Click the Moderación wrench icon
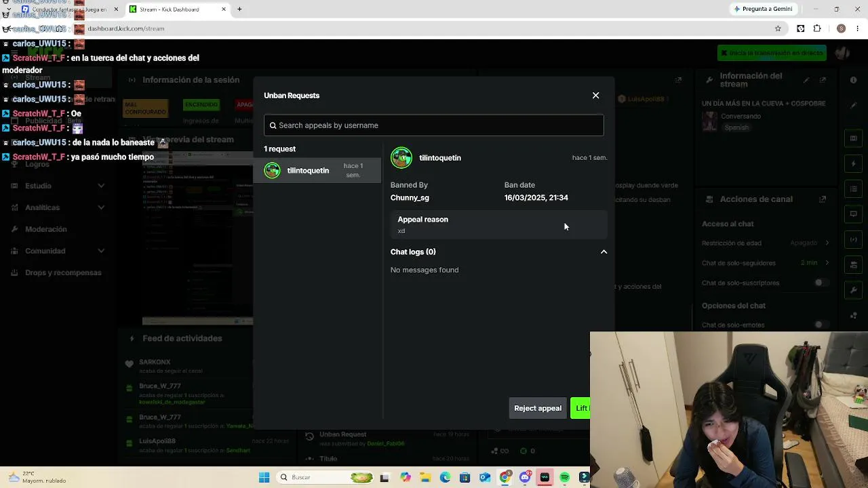 [x=14, y=229]
